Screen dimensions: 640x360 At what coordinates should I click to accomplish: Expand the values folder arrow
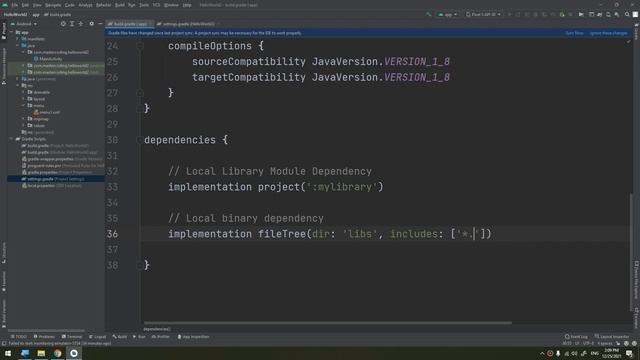23,126
